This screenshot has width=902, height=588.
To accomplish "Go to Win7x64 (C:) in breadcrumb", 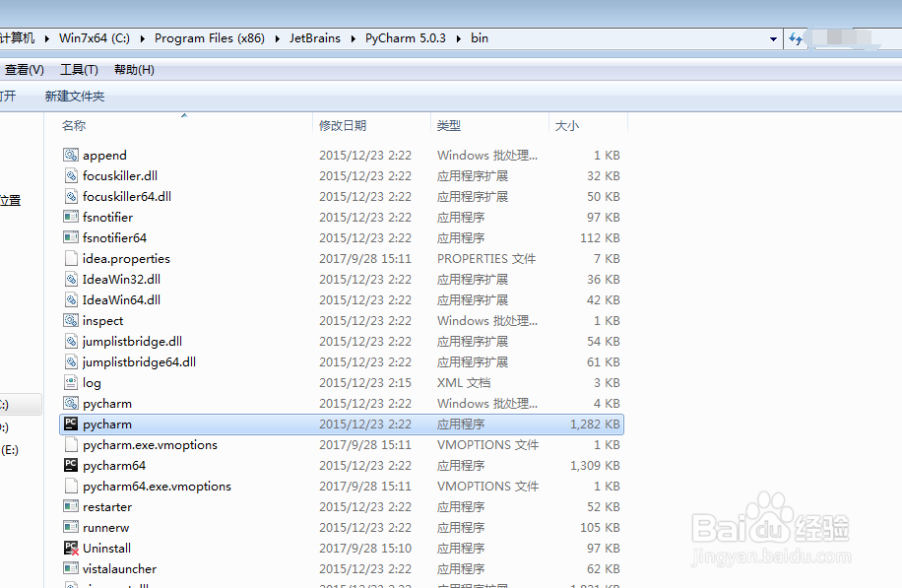I will (x=95, y=38).
